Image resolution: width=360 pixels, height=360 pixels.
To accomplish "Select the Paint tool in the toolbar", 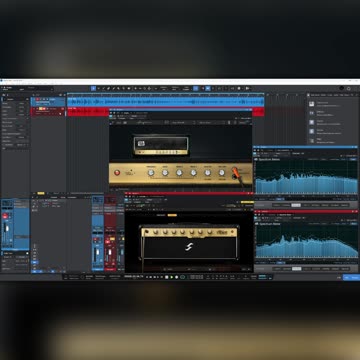I will pyautogui.click(x=114, y=88).
